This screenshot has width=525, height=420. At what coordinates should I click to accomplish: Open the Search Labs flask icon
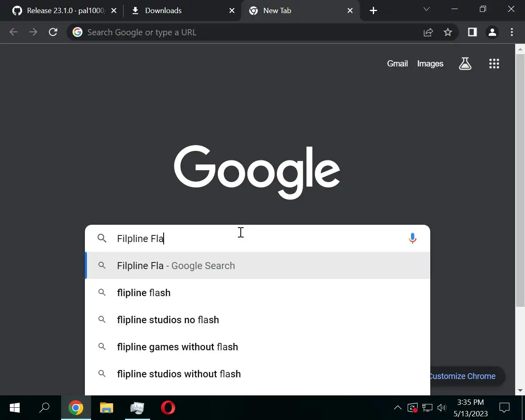point(465,64)
